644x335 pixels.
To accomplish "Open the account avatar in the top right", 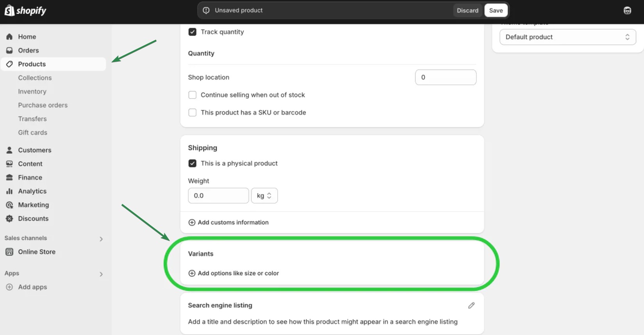I will pos(627,10).
